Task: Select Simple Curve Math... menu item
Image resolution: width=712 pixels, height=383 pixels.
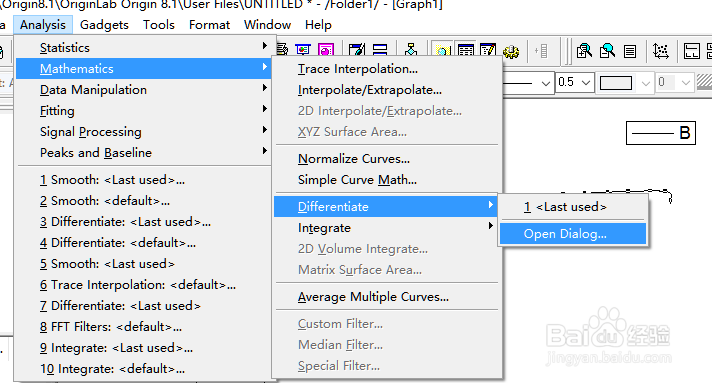Action: click(386, 179)
